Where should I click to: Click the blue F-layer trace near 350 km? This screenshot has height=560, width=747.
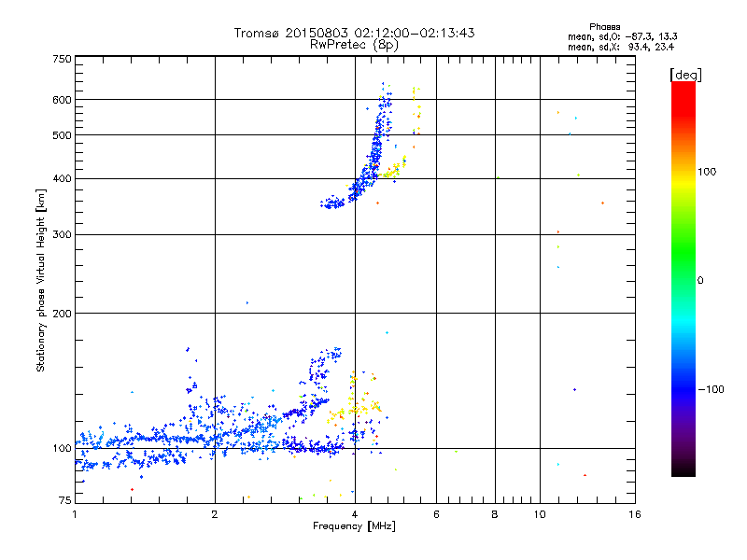click(x=332, y=203)
